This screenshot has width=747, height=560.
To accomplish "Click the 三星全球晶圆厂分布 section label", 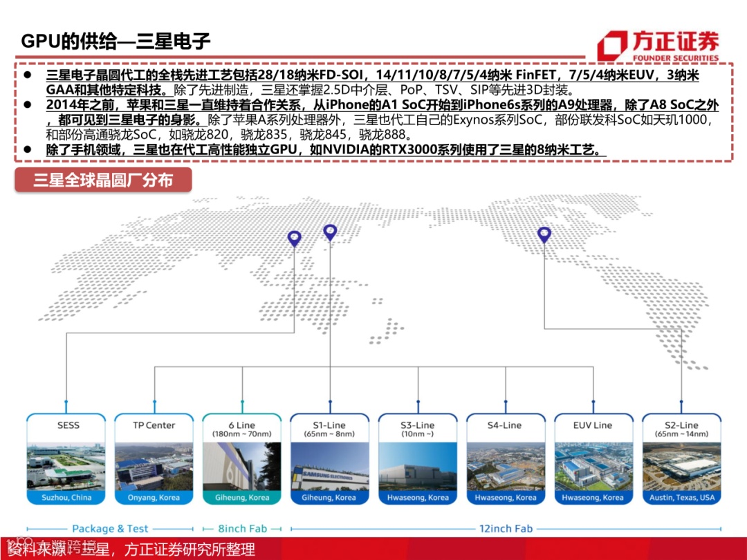I will pyautogui.click(x=103, y=180).
